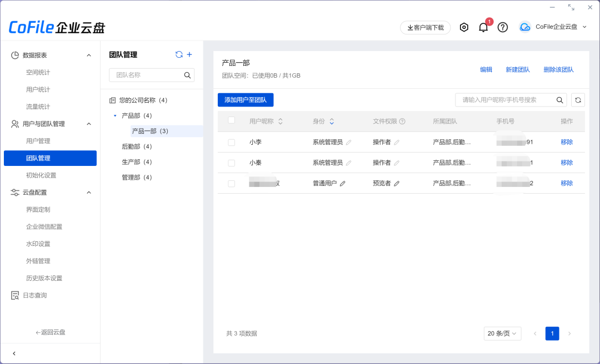Open help with the question mark icon
This screenshot has height=364, width=600.
[502, 27]
